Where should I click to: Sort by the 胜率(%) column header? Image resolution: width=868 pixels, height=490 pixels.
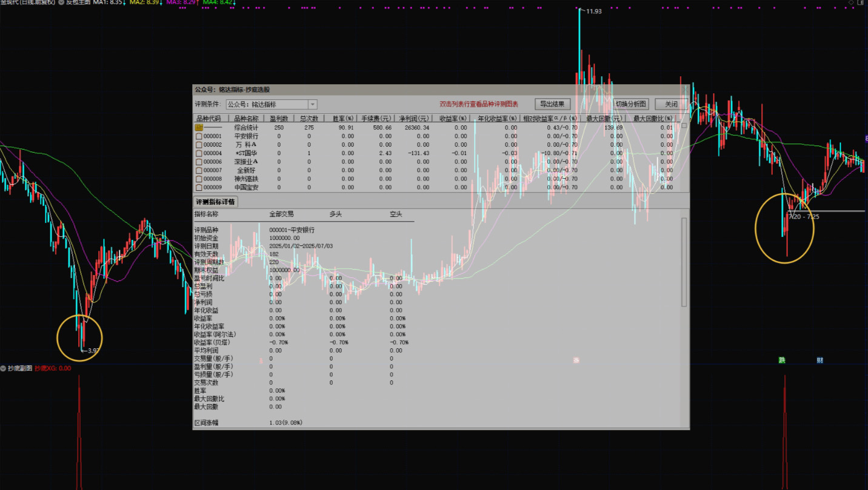(339, 119)
